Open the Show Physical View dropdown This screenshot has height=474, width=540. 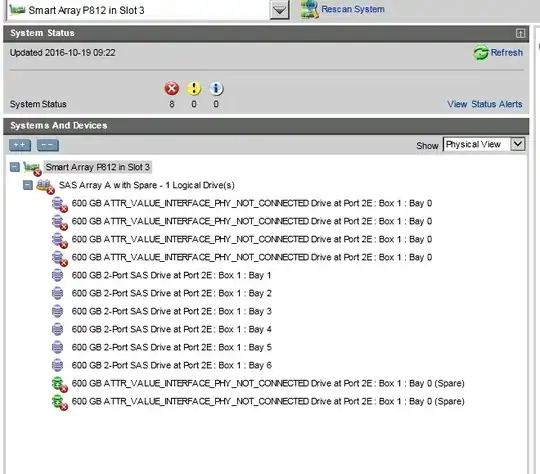(484, 144)
